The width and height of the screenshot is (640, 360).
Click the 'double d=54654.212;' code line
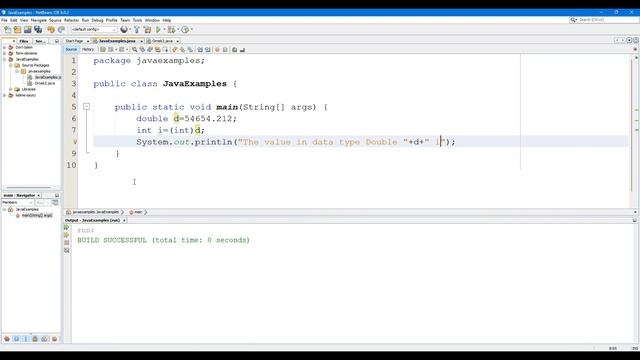point(186,118)
